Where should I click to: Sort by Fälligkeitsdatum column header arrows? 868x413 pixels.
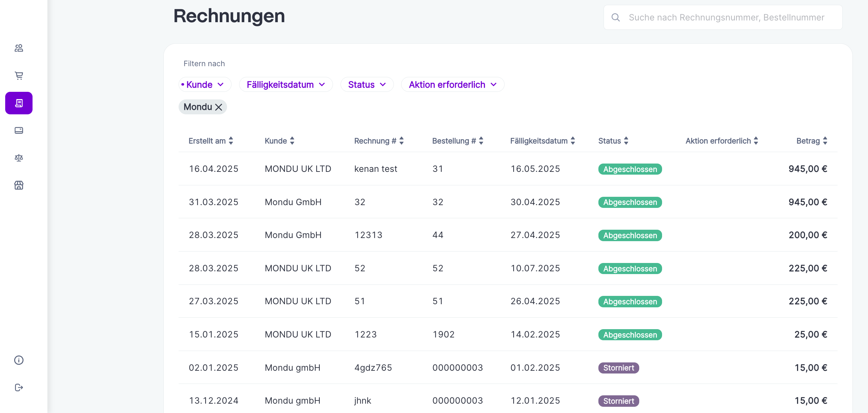pos(573,141)
